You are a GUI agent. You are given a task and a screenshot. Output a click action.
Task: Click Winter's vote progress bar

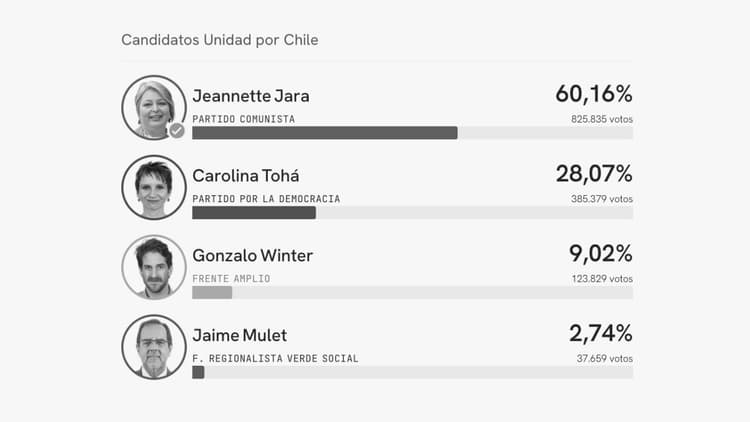(x=212, y=293)
